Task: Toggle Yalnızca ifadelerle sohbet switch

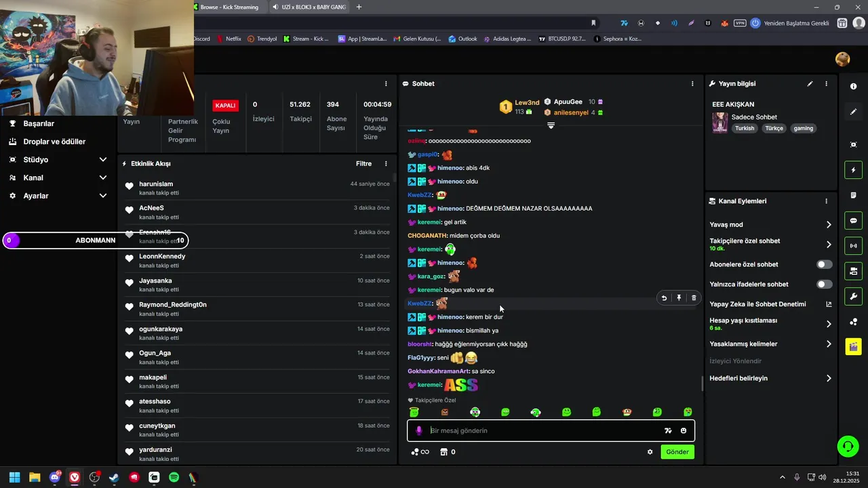Action: tap(824, 285)
